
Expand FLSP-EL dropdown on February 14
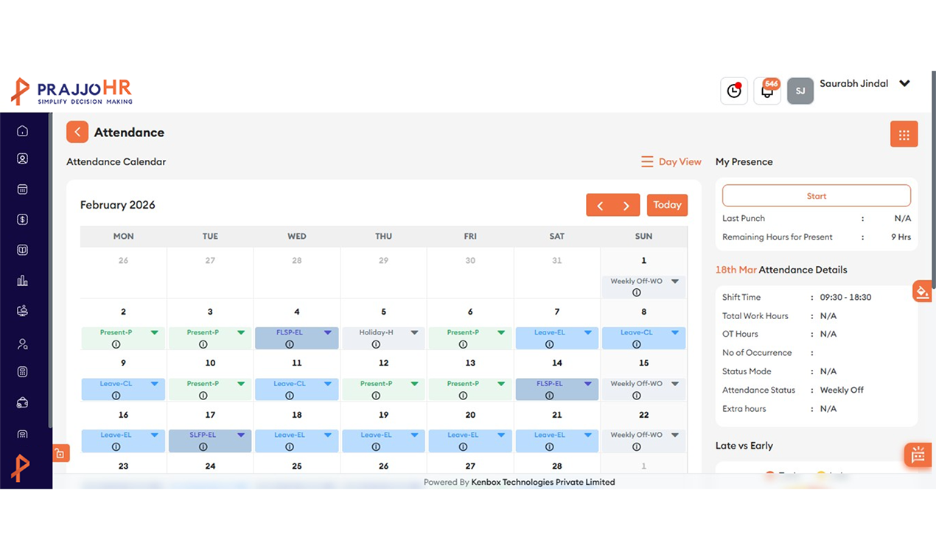pos(587,384)
